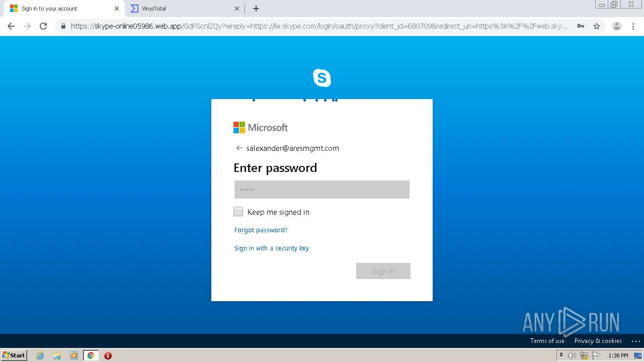Click the 1:38 PM taskbar clock
This screenshot has height=362, width=644.
[x=618, y=355]
